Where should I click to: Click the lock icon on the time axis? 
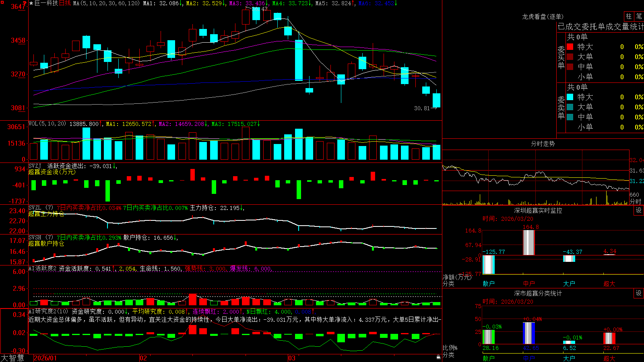pyautogui.click(x=439, y=357)
